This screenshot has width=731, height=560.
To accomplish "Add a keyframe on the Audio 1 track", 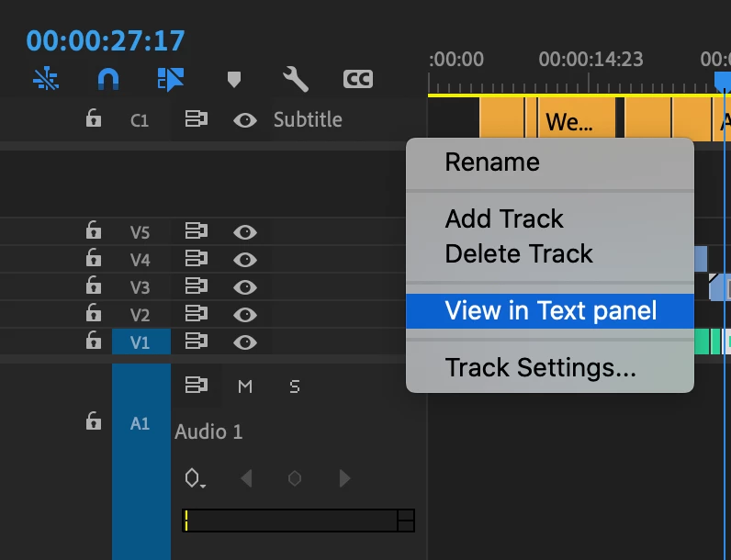I will (295, 478).
